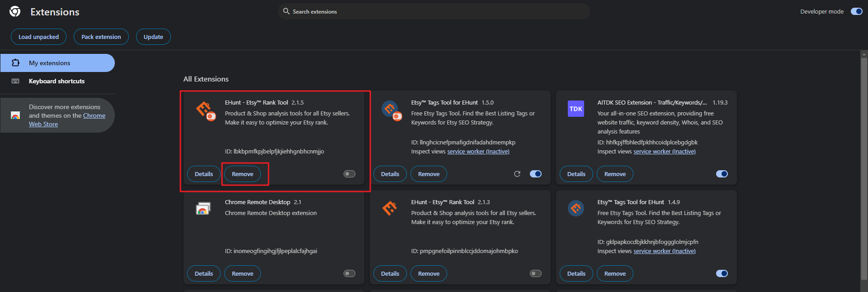Open AITDK service worker inspect view link
Screen dimensions: 868x292
[x=664, y=152]
